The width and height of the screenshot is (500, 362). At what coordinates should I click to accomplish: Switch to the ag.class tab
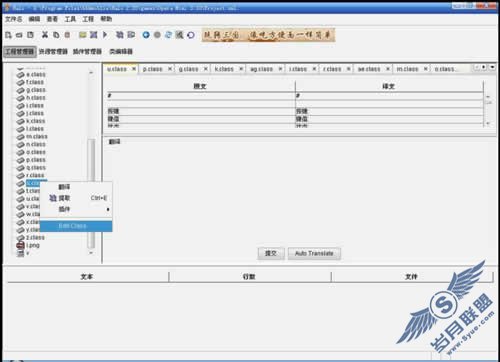[261, 69]
